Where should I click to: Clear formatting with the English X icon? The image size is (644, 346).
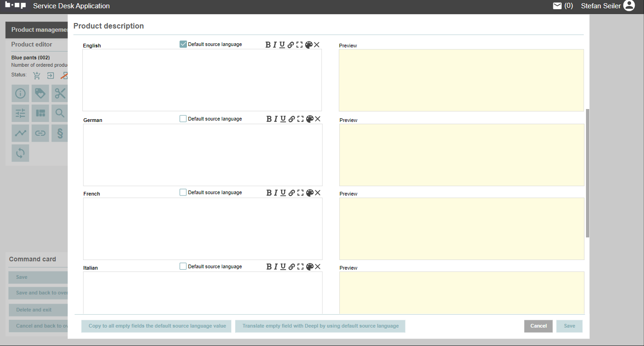[x=317, y=45]
